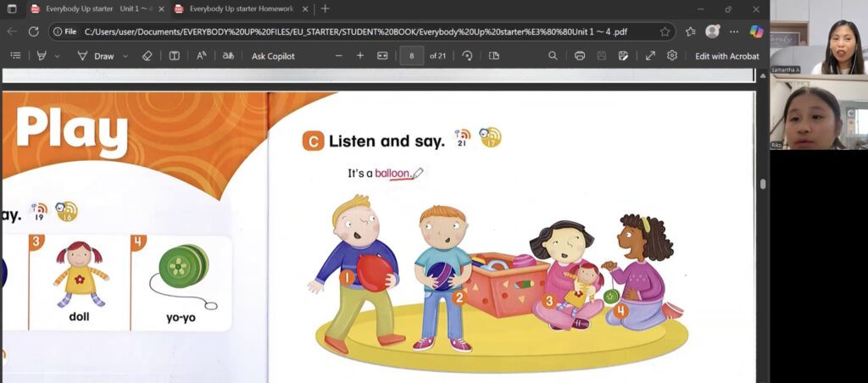The height and width of the screenshot is (383, 868).
Task: Toggle the Draw tool
Action: [96, 56]
